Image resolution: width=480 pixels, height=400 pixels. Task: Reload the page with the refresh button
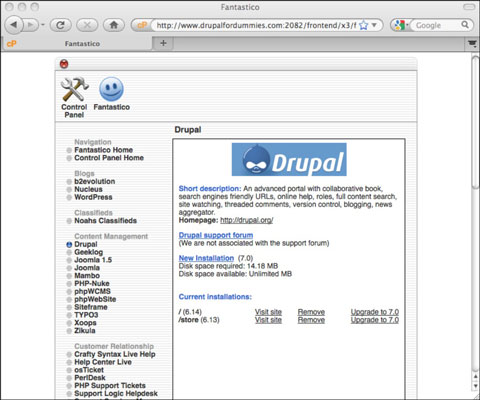[x=60, y=25]
